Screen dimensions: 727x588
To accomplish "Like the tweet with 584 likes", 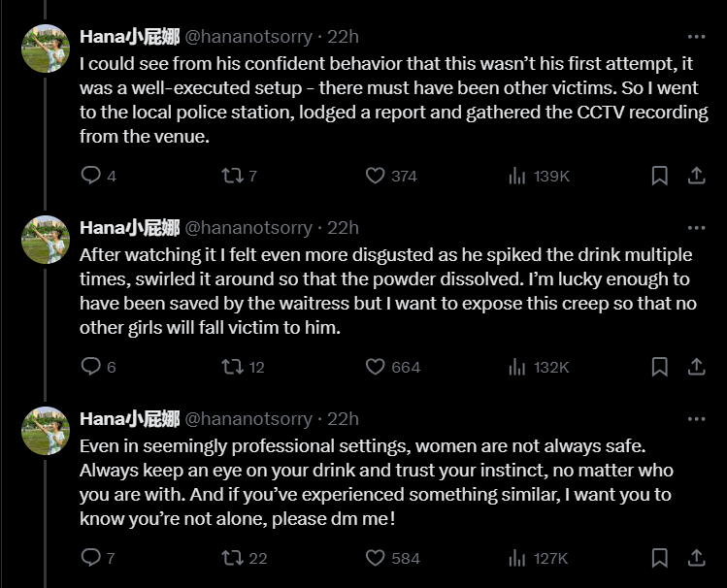I will point(376,558).
